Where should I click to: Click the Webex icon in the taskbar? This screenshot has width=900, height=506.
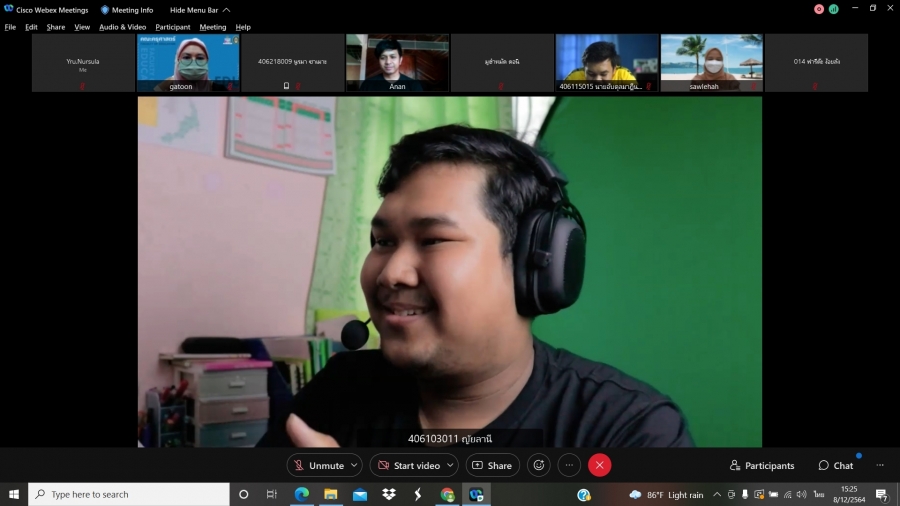coord(476,494)
